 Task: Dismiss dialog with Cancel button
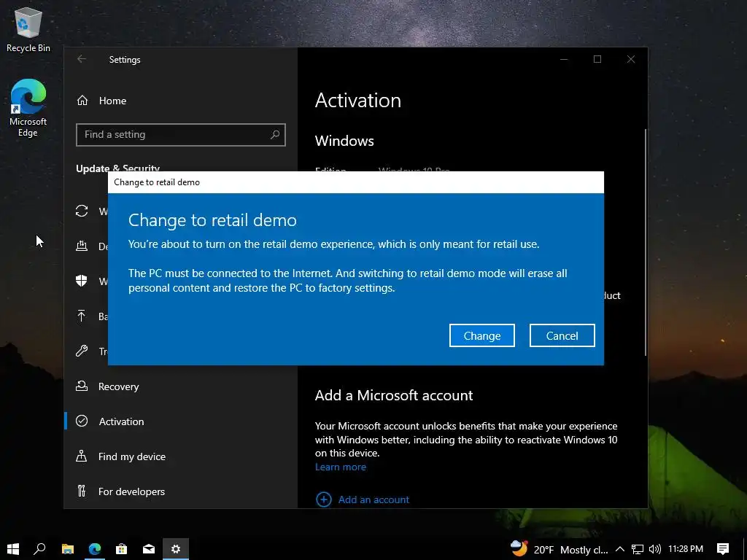point(562,335)
